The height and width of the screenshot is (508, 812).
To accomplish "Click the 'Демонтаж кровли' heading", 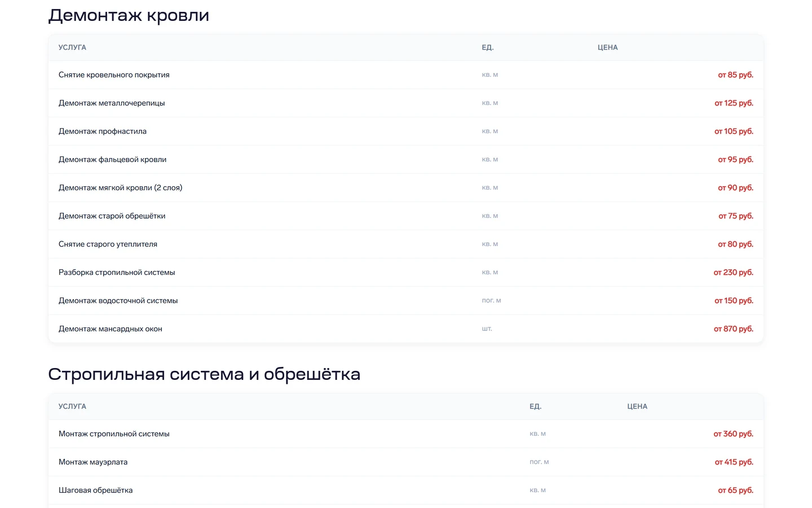I will click(x=129, y=15).
